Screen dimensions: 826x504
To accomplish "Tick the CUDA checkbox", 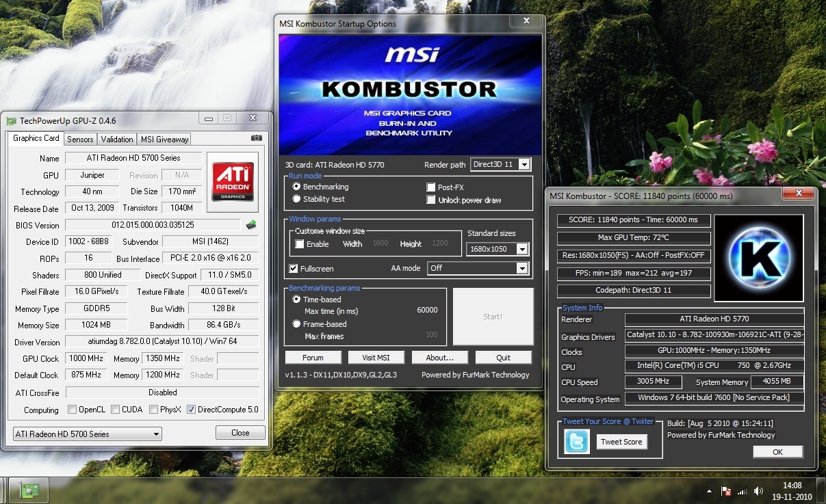I will [x=114, y=410].
